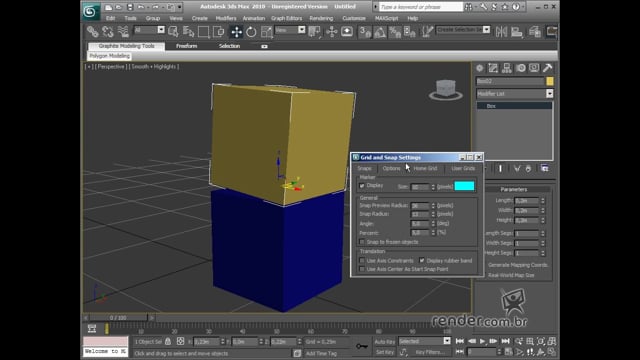Expand the Modifier List dropdown
The width and height of the screenshot is (640, 360).
[549, 94]
